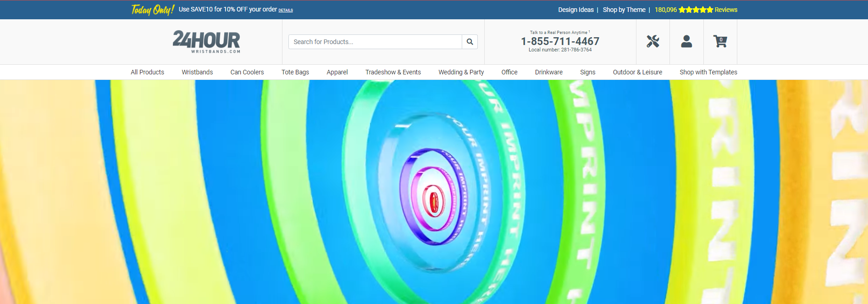
Task: Open the Wristbands menu
Action: pyautogui.click(x=197, y=72)
